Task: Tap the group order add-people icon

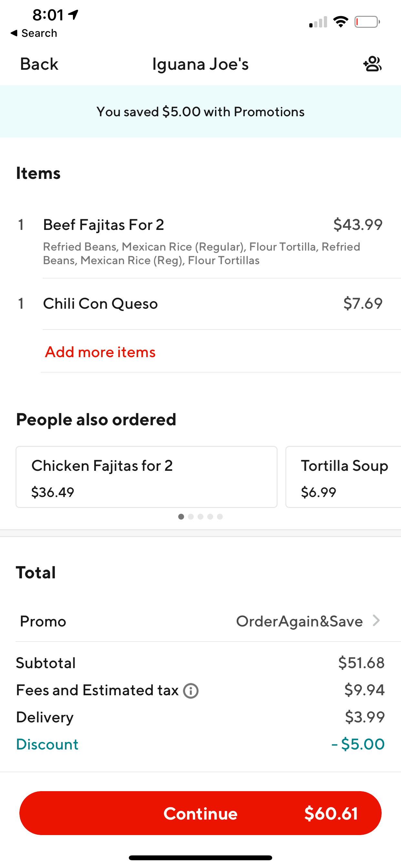Action: [x=372, y=64]
